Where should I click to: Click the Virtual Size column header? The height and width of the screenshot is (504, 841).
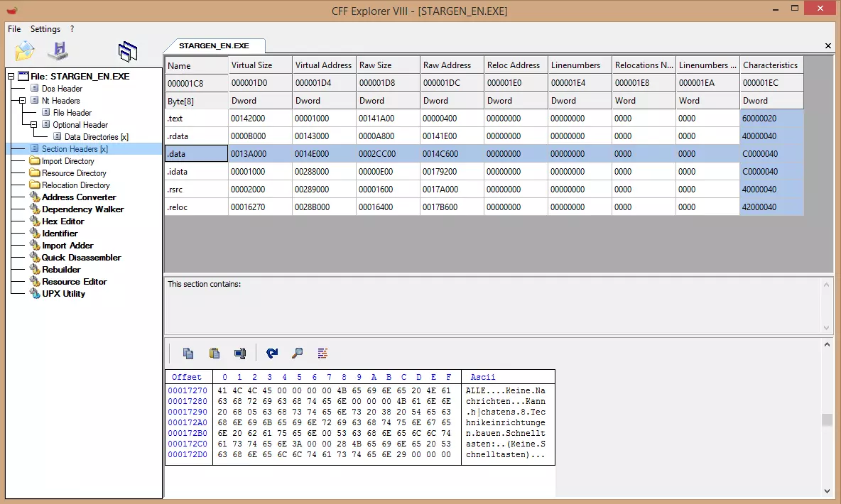point(260,65)
